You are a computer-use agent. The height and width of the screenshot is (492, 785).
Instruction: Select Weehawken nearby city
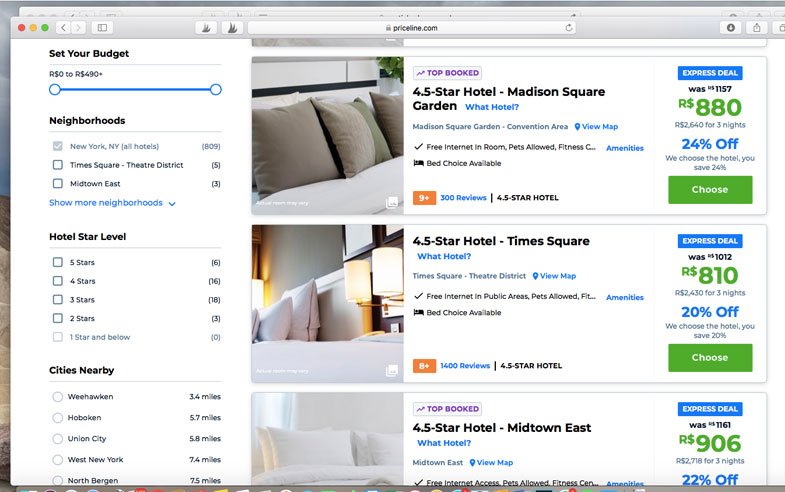pyautogui.click(x=58, y=396)
